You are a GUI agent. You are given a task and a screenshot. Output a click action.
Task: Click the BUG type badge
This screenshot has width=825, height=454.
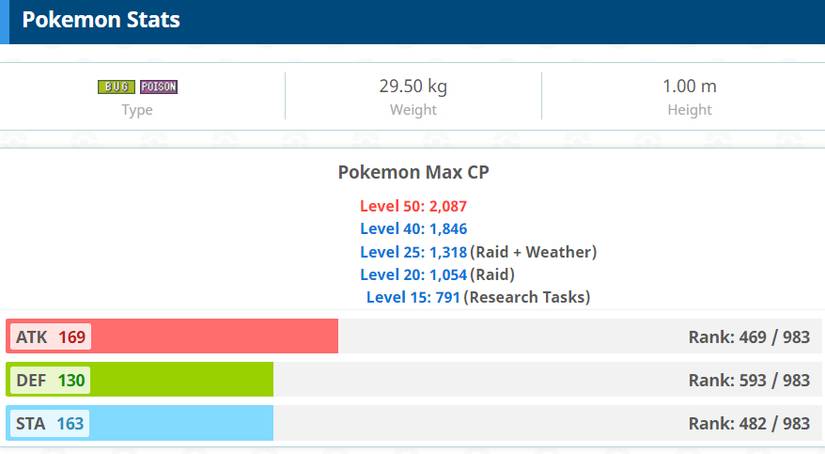coord(116,87)
